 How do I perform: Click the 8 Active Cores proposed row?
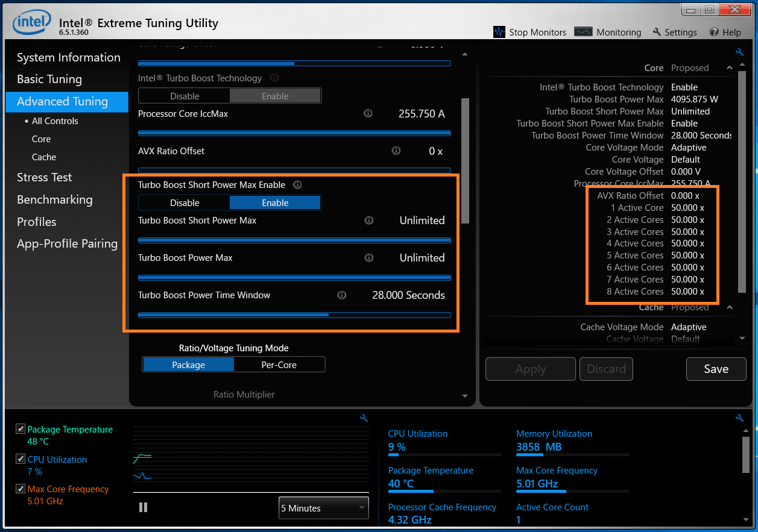click(x=655, y=292)
